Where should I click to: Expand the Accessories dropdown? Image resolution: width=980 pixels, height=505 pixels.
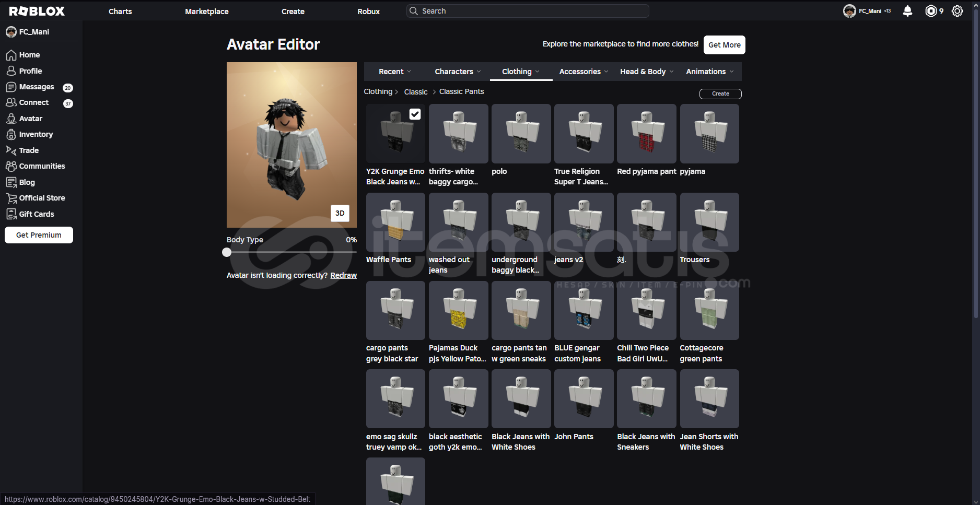(584, 72)
